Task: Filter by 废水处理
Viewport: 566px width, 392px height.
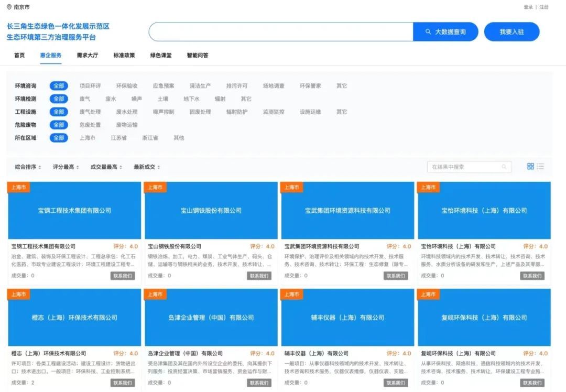Action: (127, 112)
